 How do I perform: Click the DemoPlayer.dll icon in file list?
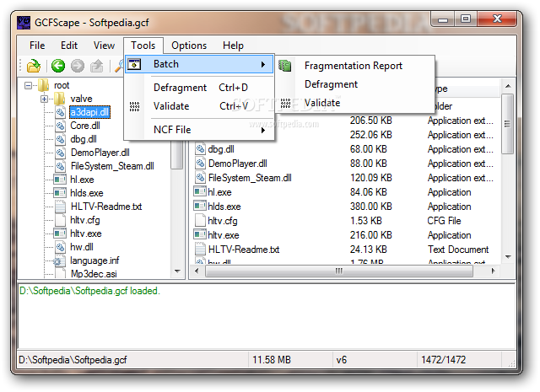click(x=200, y=164)
